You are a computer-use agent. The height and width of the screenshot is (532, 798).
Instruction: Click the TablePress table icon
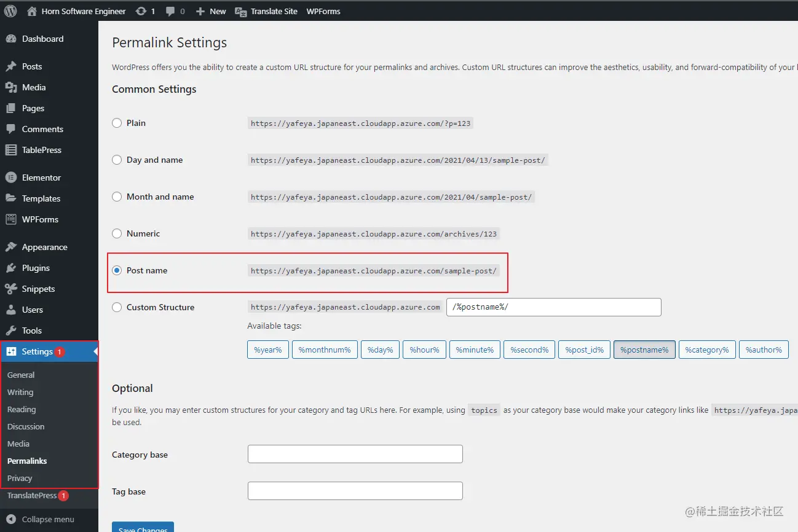point(11,150)
